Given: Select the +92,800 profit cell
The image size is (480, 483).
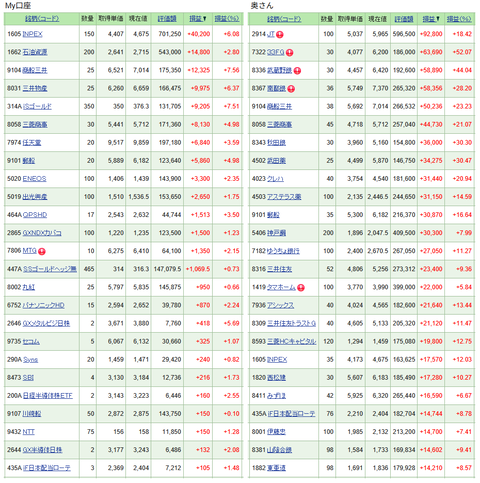Looking at the screenshot, I should tap(431, 34).
